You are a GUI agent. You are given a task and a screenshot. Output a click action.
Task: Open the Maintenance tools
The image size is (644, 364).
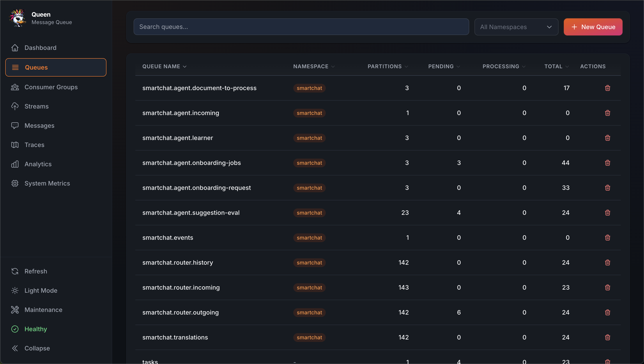(43, 310)
